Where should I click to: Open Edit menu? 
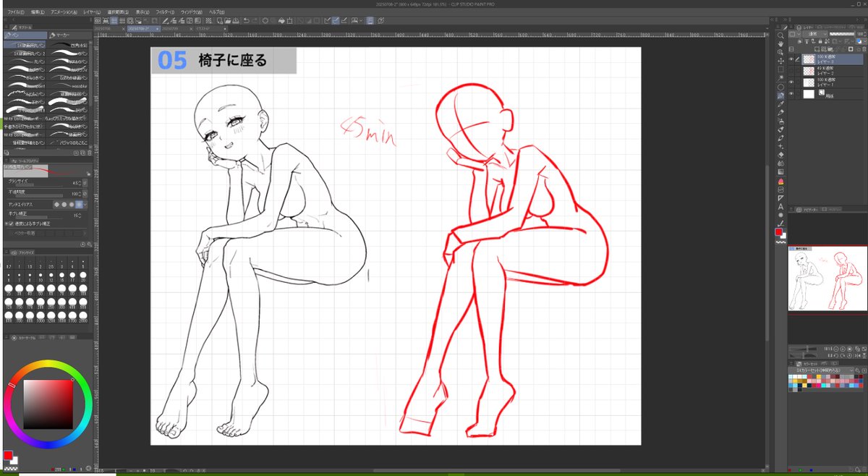click(39, 13)
